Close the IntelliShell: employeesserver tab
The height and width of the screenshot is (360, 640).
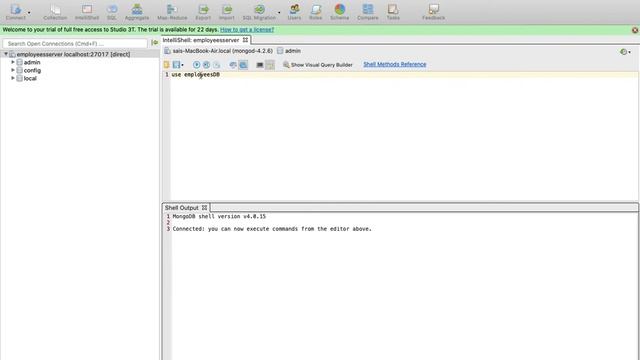245,40
